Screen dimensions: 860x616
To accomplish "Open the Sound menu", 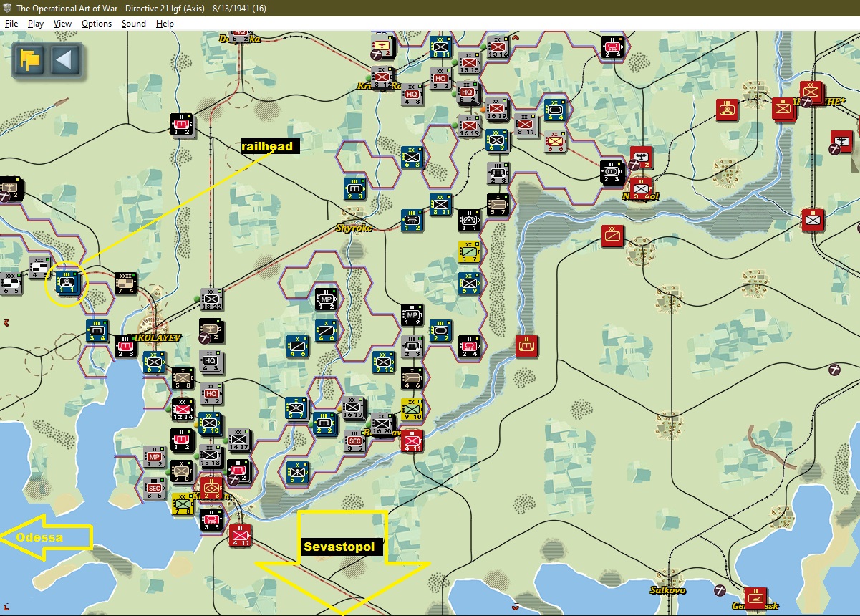I will tap(133, 24).
